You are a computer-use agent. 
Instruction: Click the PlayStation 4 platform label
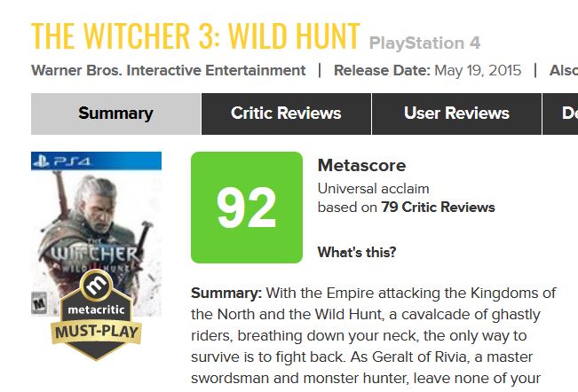[424, 43]
